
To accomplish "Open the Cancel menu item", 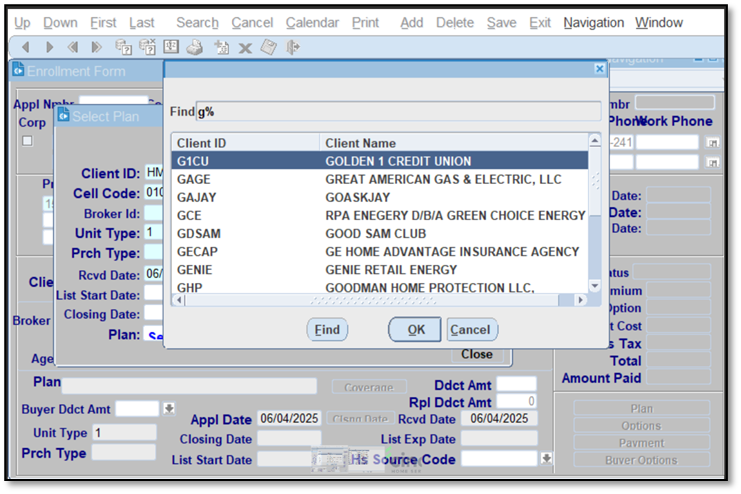I will click(252, 22).
